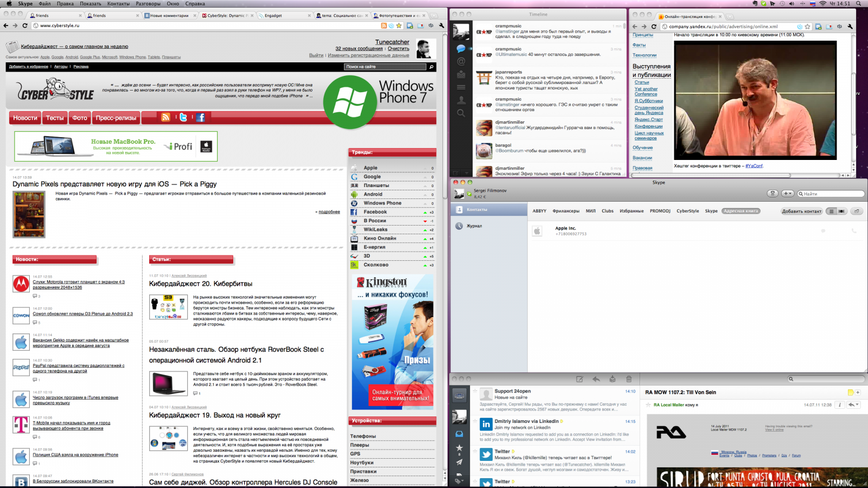This screenshot has height=488, width=868.
Task: Click Skype online status indicator by Sergei Filimonov
Action: [469, 194]
